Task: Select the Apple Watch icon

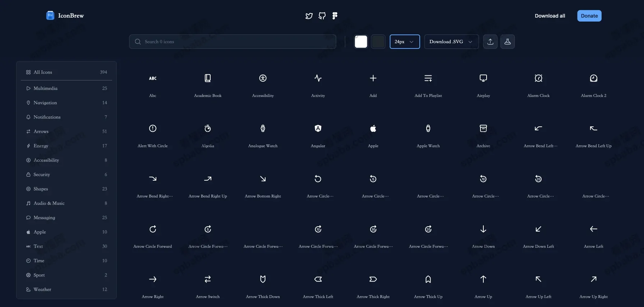Action: point(428,129)
